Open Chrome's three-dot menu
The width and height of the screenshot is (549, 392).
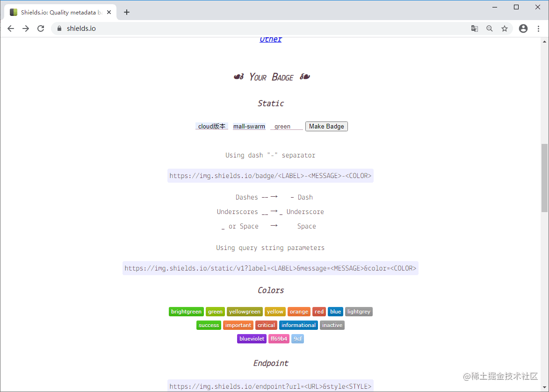click(x=538, y=29)
